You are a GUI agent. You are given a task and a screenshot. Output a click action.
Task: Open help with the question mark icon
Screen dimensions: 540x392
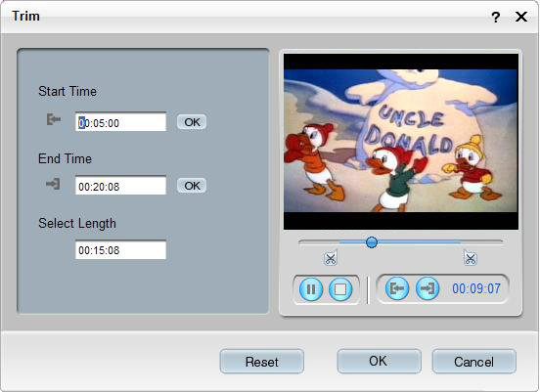tap(496, 17)
